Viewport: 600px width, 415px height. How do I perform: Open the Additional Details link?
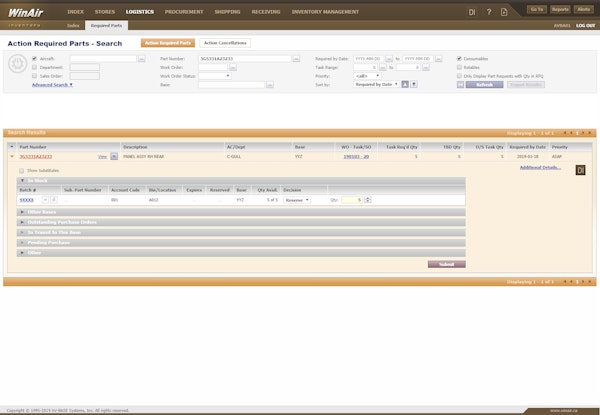pyautogui.click(x=540, y=168)
